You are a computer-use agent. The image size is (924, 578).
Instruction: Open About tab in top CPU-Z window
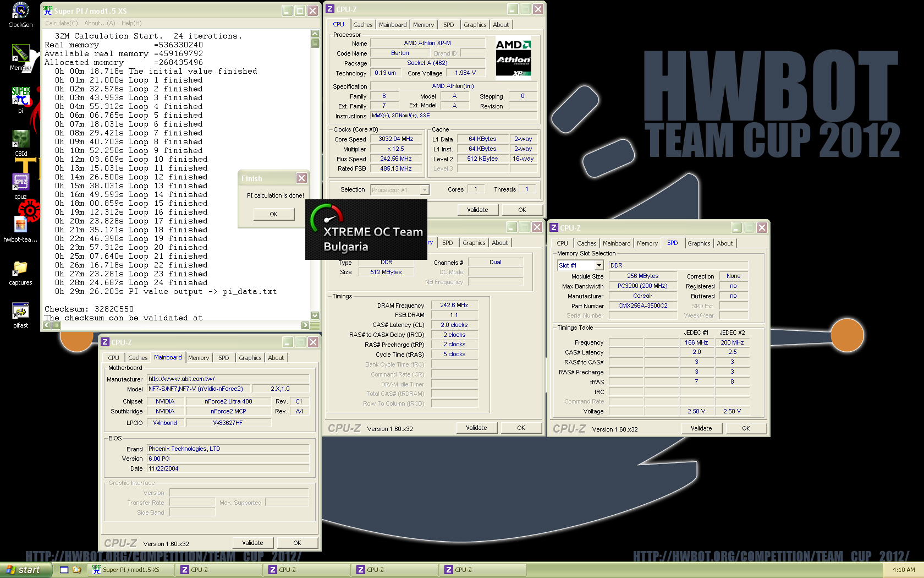coord(501,25)
